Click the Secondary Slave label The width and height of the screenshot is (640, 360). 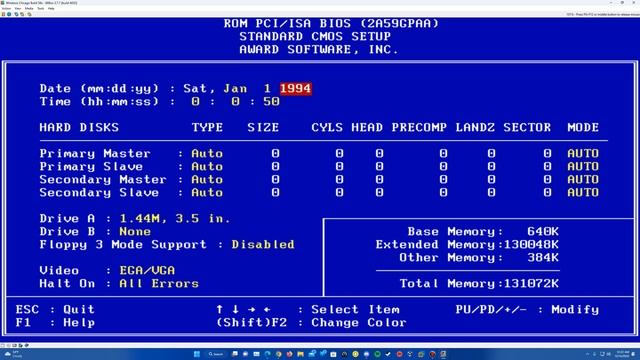tap(99, 193)
